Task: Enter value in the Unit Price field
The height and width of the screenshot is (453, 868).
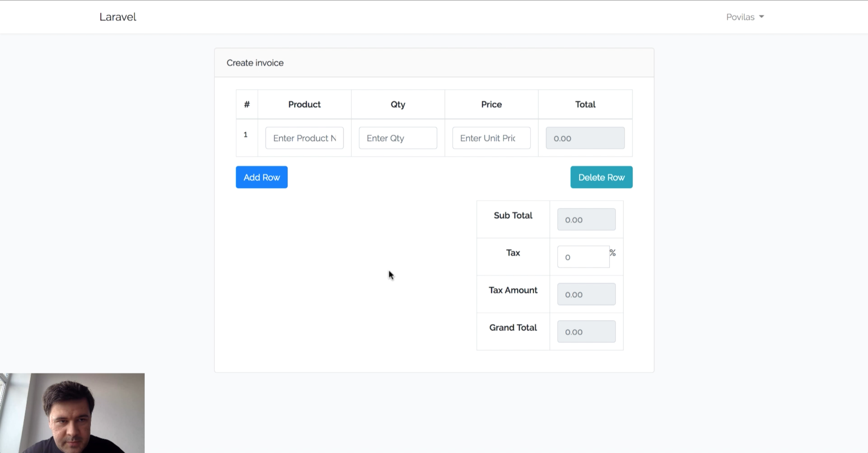Action: point(491,138)
